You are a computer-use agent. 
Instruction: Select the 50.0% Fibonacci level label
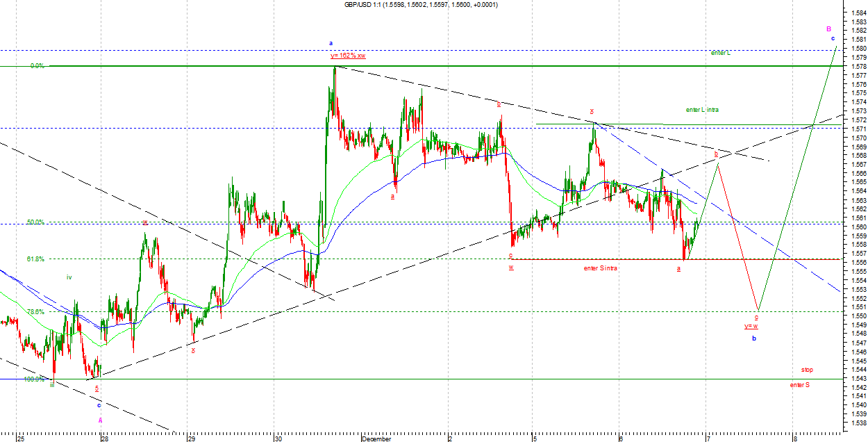[x=35, y=222]
